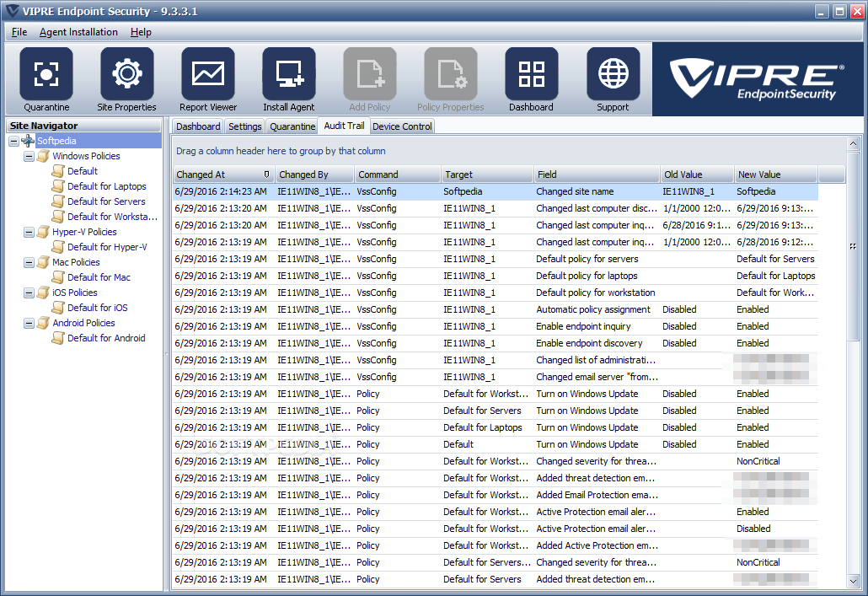Click the 'Changed email server' field cell
The width and height of the screenshot is (868, 596).
(597, 377)
